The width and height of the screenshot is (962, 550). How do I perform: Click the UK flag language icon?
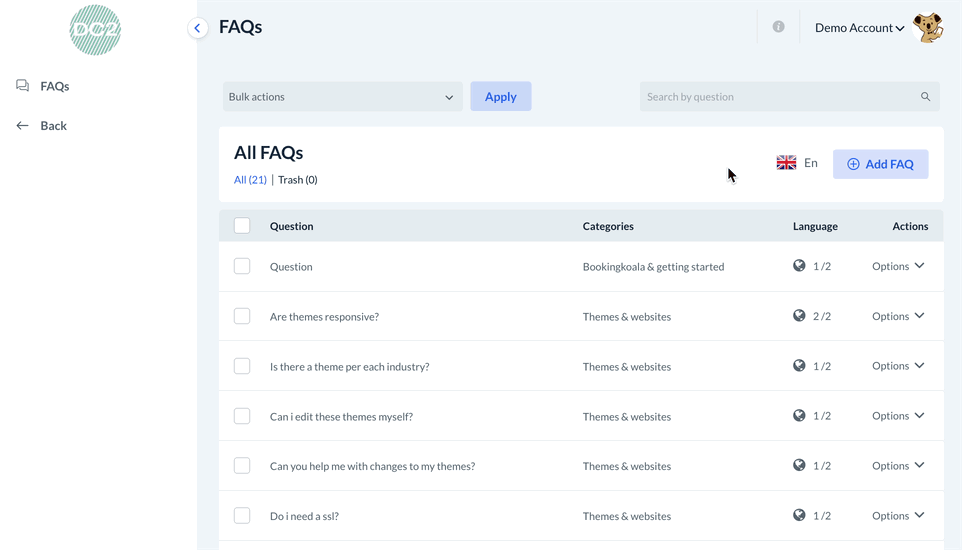coord(786,163)
